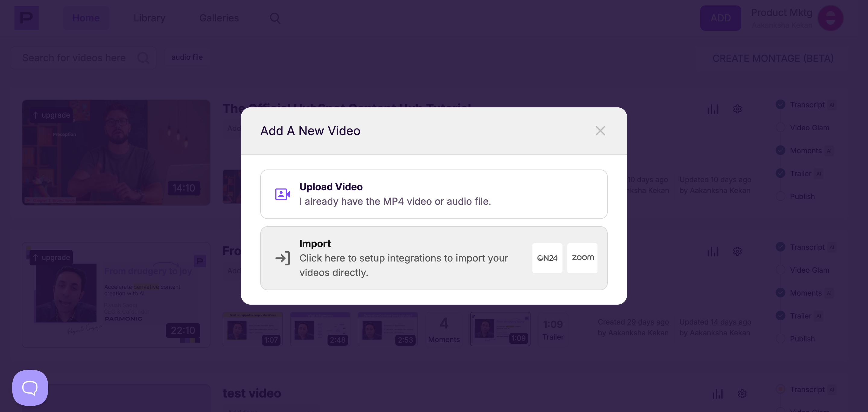Switch to the Library tab
868x412 pixels.
pos(149,18)
